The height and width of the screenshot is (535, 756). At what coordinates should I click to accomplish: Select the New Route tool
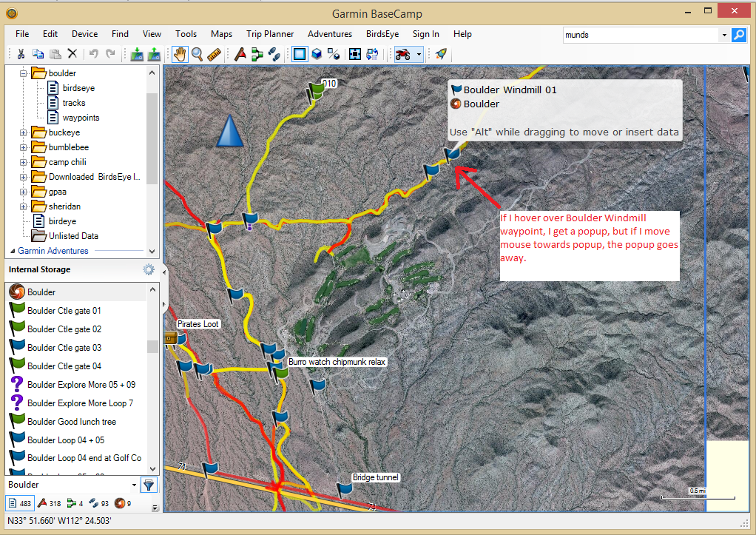point(257,54)
